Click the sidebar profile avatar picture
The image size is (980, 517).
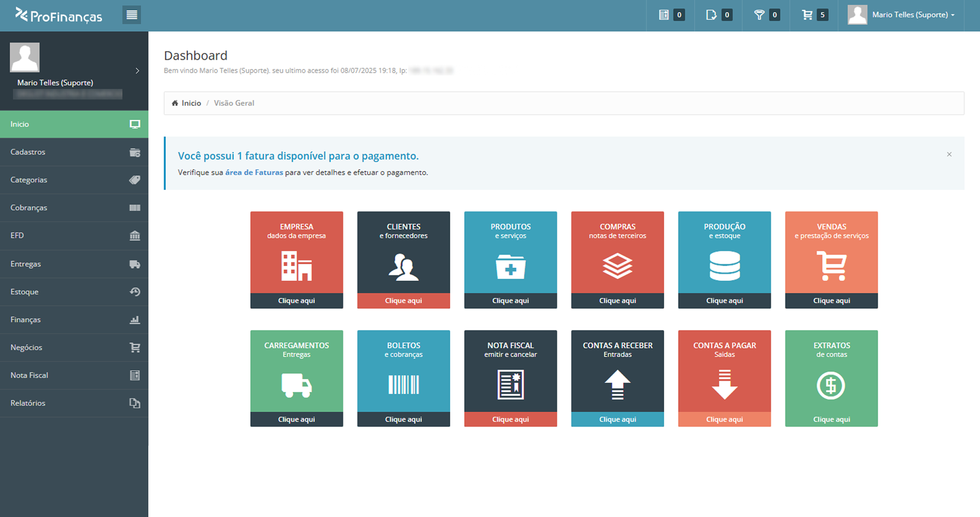(25, 57)
